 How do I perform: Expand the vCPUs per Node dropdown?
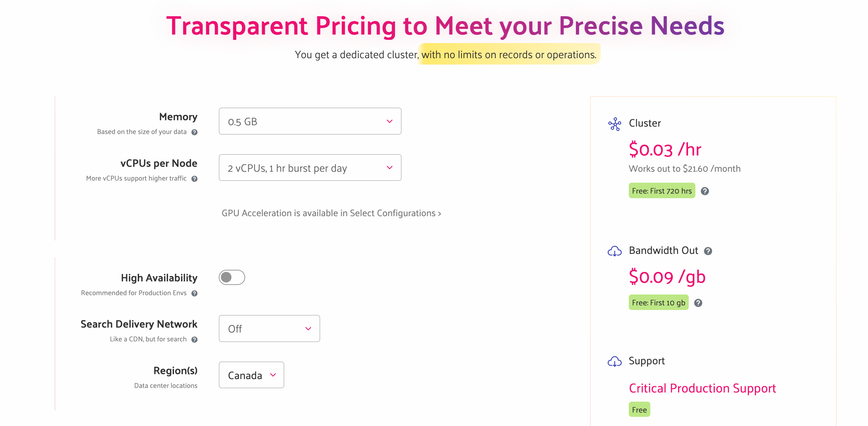click(x=310, y=168)
